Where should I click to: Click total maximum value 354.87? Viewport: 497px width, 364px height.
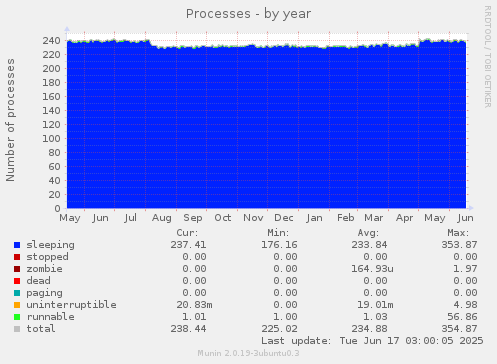click(459, 329)
